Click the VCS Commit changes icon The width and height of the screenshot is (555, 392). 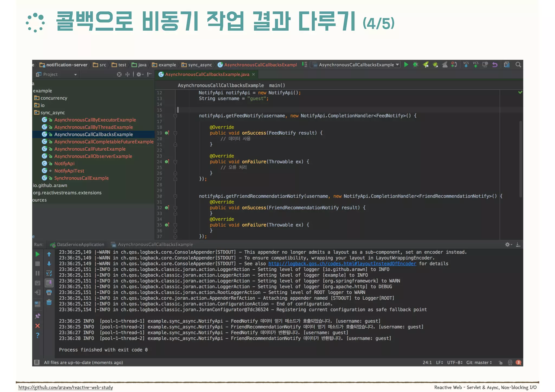475,64
